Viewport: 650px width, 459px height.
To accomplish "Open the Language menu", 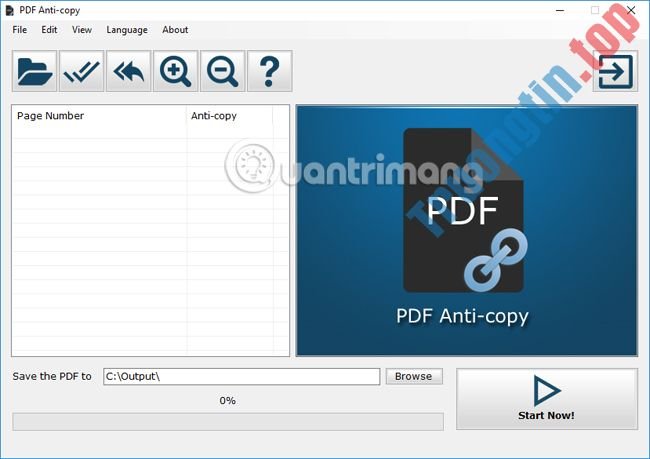I will (127, 30).
